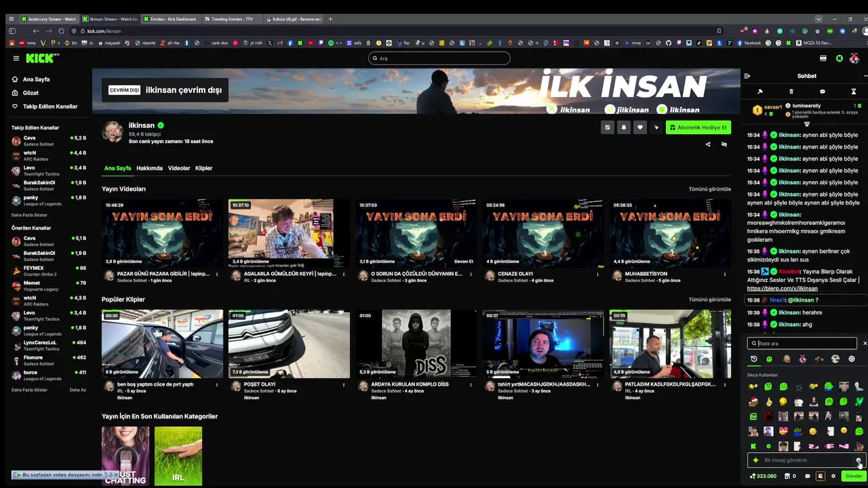Open options menu for POŞET OLAYI clip
Viewport: 868px width, 488px height.
pyautogui.click(x=344, y=384)
